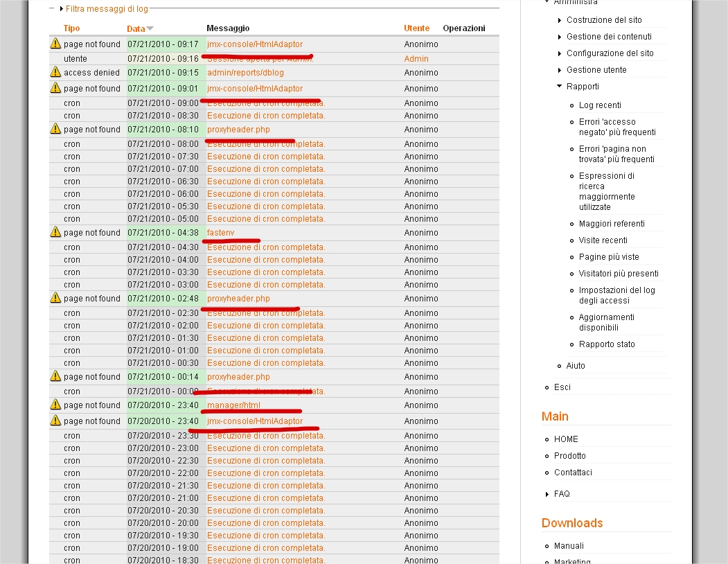Click warning icon on 02:48 page not found row
This screenshot has height=564, width=728.
pos(55,298)
